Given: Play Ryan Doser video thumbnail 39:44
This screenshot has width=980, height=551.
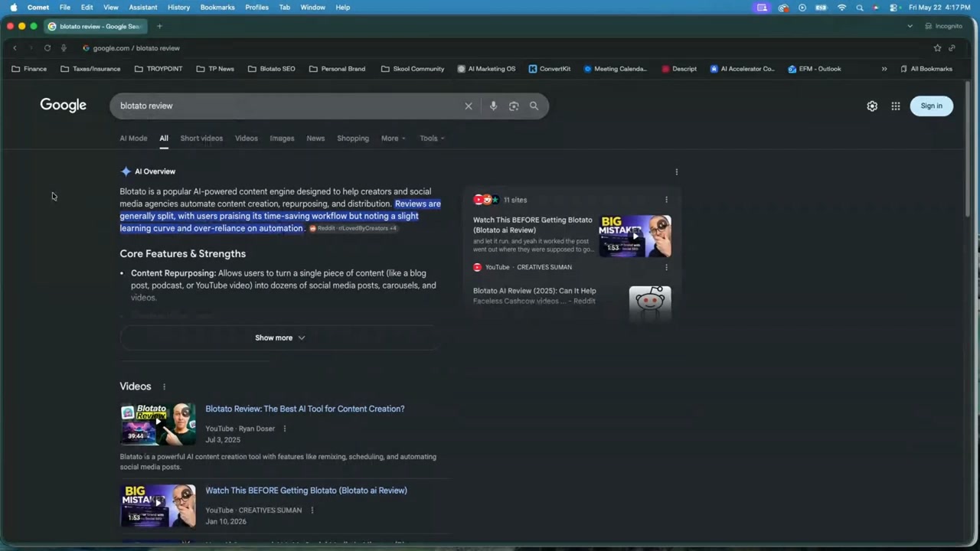Looking at the screenshot, I should coord(158,424).
